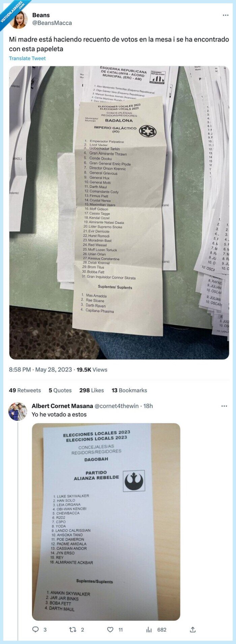The image size is (236, 644).
Task: Share the reply via the share icon
Action: pyautogui.click(x=193, y=630)
